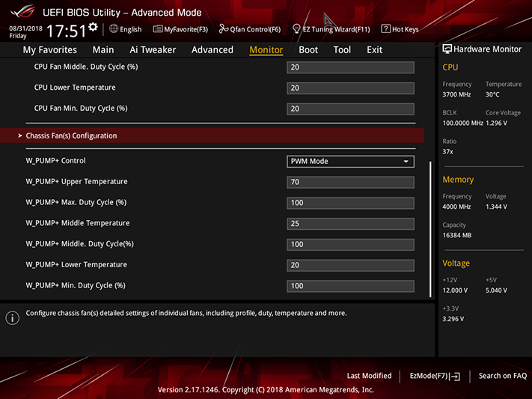Screen dimensions: 532x399
Task: Click the CPU Lower Temperature label
Action: [75, 88]
